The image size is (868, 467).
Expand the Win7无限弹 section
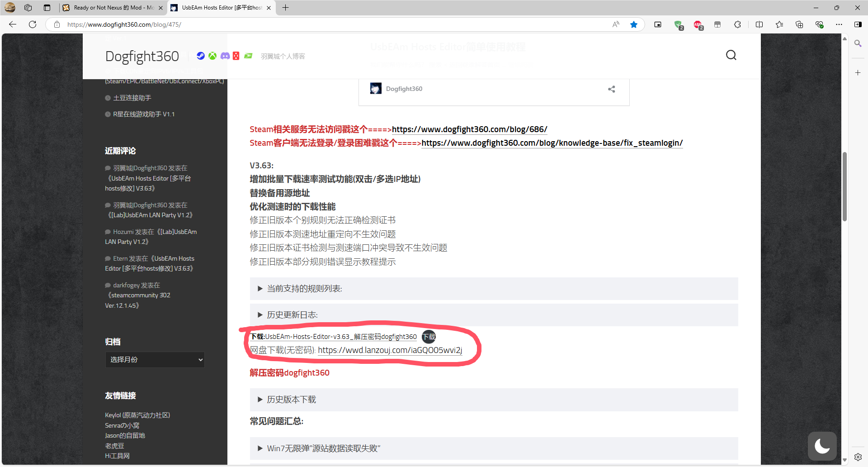494,448
